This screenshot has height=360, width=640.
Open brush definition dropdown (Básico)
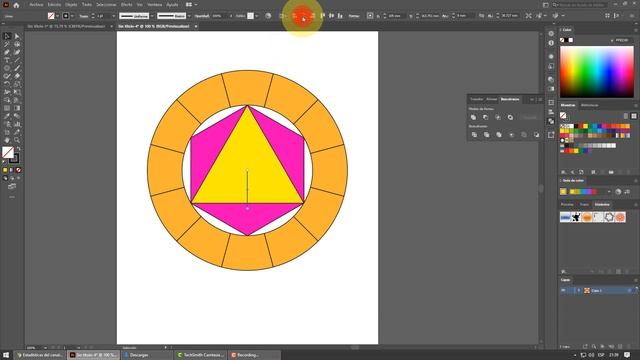(189, 16)
